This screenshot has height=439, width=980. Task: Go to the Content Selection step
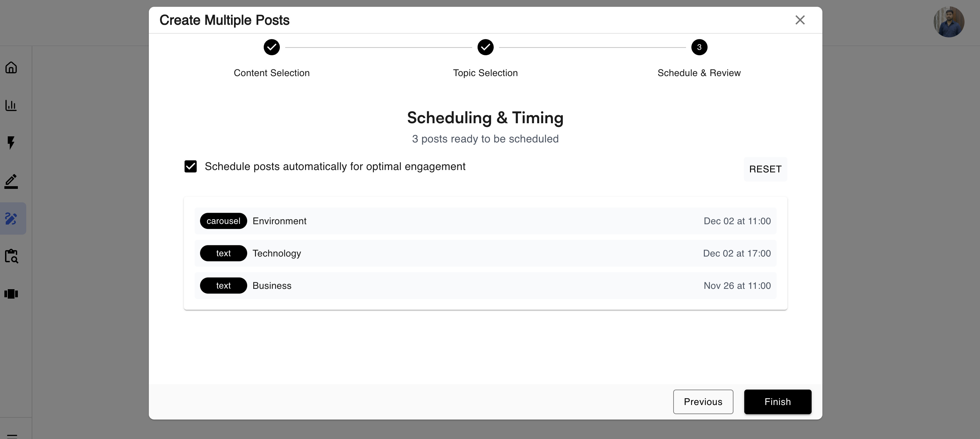(272, 47)
